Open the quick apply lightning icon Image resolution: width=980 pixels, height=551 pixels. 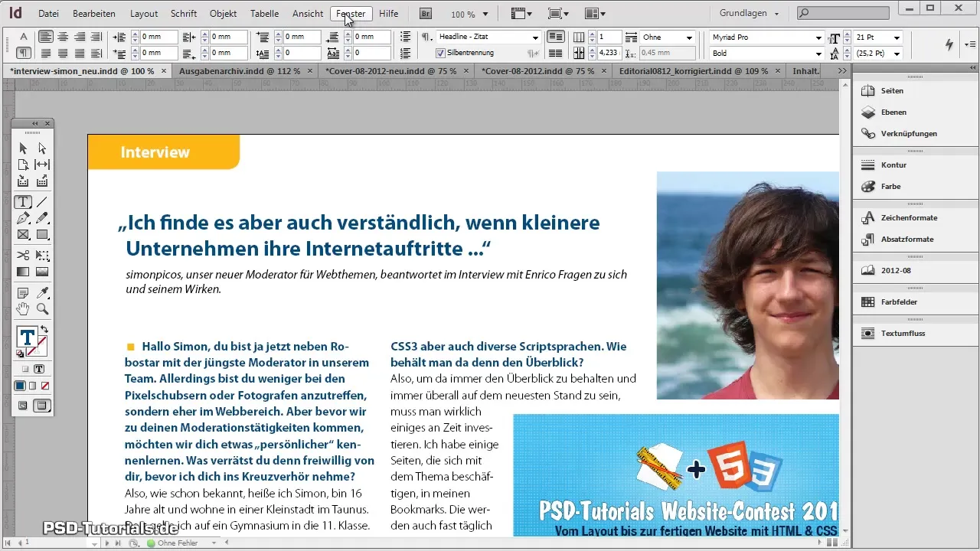(x=949, y=45)
